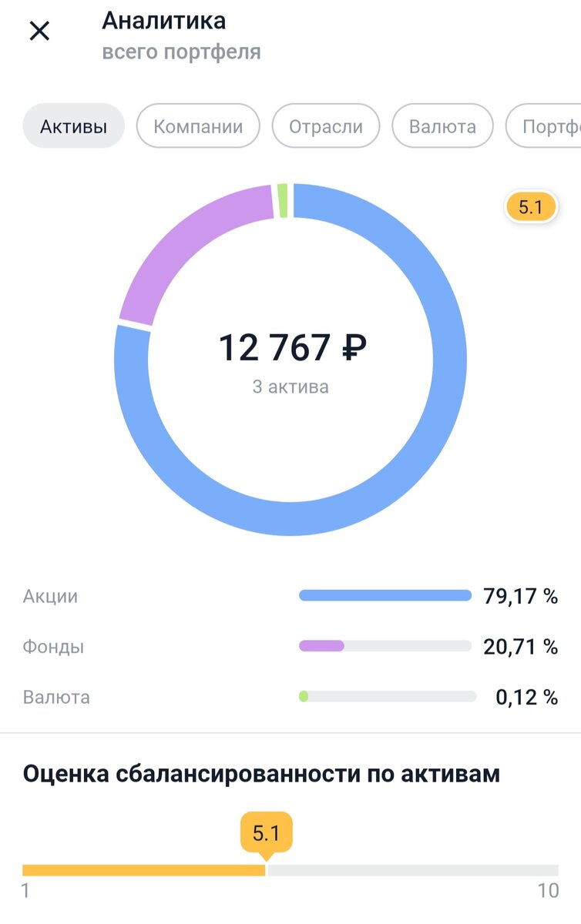The width and height of the screenshot is (581, 924).
Task: Tap the blue progress bar next to Акции
Action: 385,594
